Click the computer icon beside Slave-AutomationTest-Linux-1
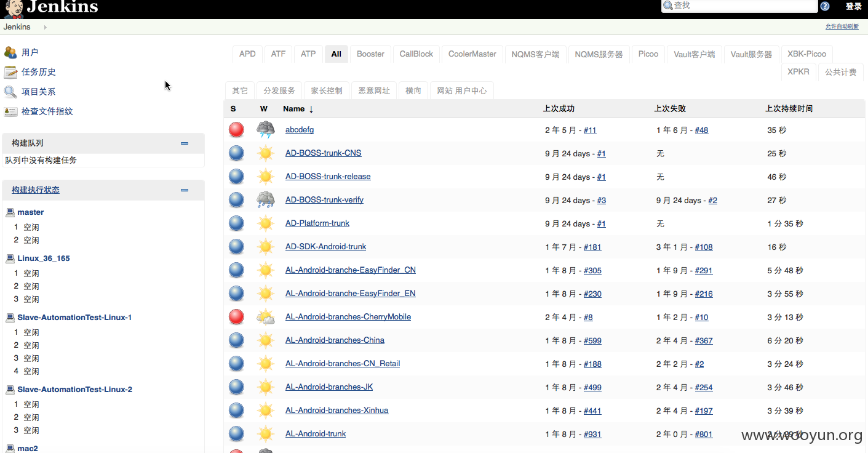Screen dimensions: 868x453 click(x=10, y=318)
